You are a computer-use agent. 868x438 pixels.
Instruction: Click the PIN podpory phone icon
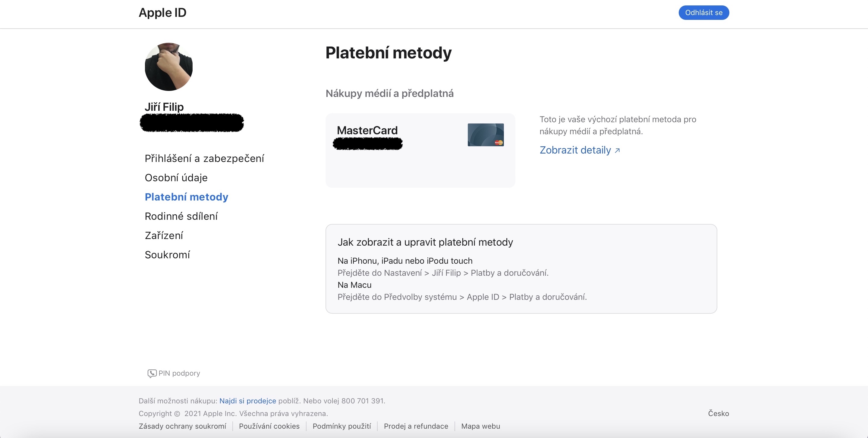point(152,373)
